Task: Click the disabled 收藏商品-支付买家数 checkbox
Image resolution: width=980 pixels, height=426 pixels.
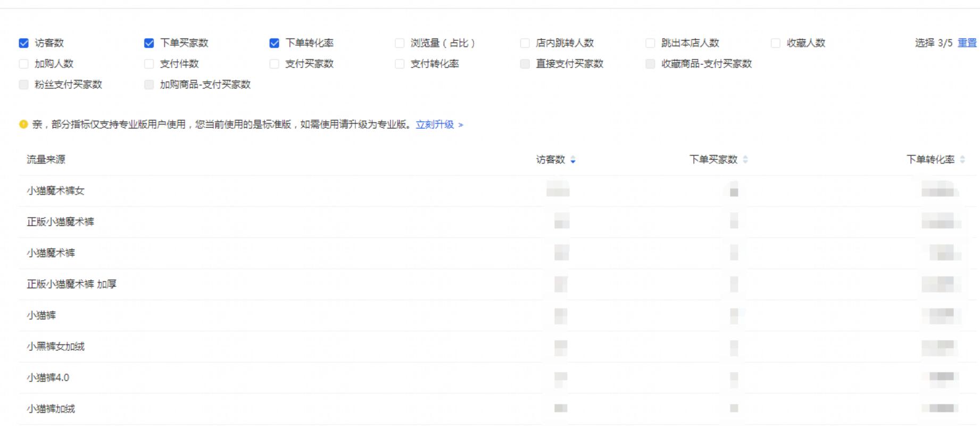Action: [x=650, y=64]
